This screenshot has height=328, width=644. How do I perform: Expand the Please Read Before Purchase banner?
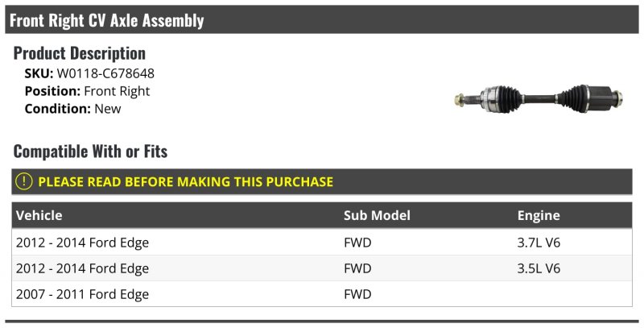pyautogui.click(x=321, y=181)
